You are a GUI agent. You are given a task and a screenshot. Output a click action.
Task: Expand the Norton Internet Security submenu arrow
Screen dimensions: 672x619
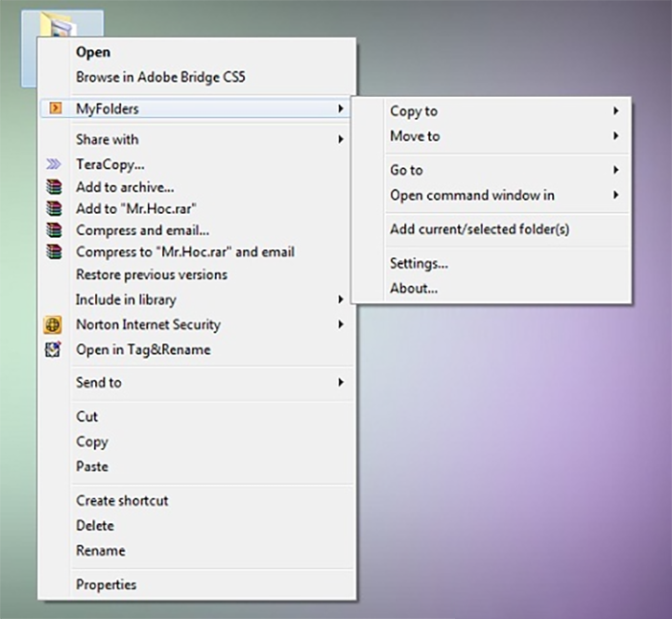click(x=341, y=324)
